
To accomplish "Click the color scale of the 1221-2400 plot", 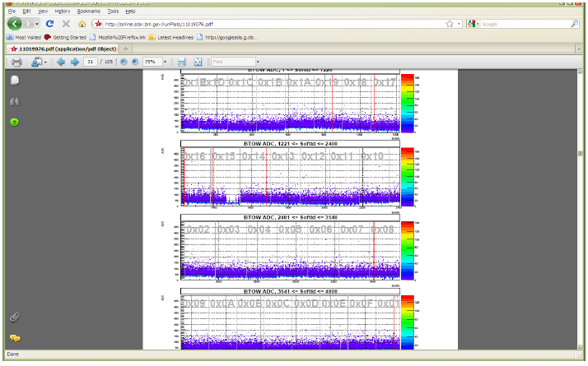I will click(x=408, y=177).
